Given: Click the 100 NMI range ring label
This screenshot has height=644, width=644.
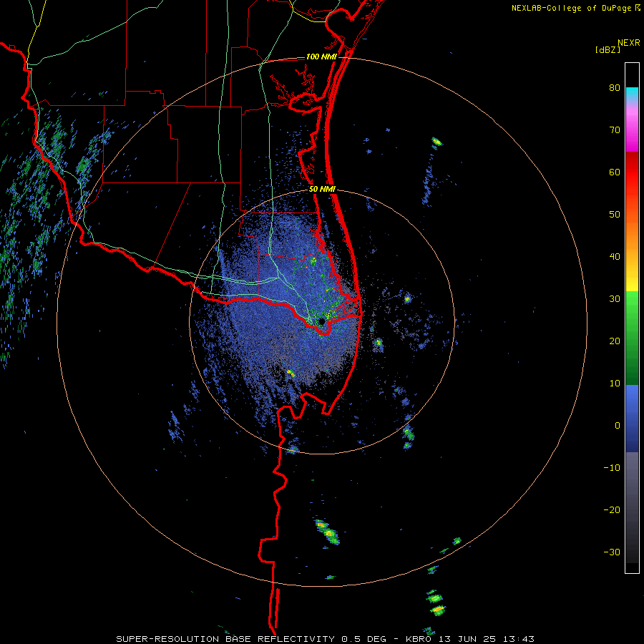Looking at the screenshot, I should point(321,57).
